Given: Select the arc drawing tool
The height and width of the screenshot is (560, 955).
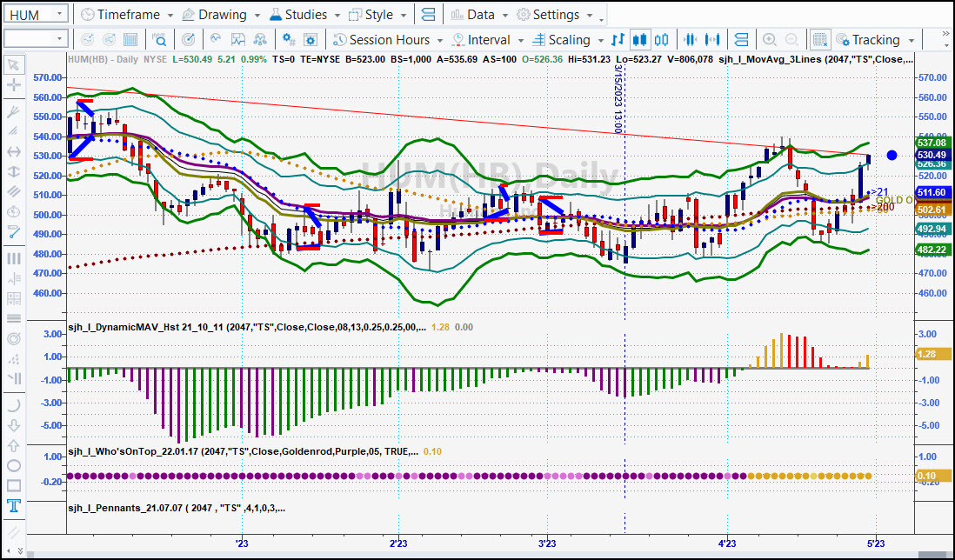Looking at the screenshot, I should pyautogui.click(x=13, y=405).
